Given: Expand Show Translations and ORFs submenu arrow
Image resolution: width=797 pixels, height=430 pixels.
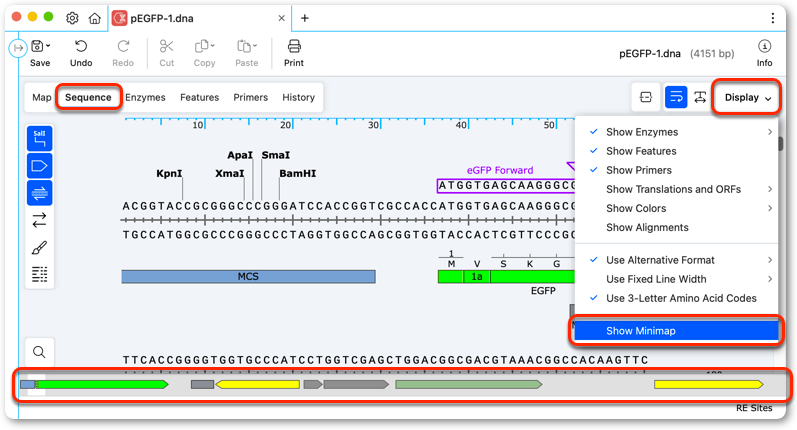Looking at the screenshot, I should click(770, 189).
